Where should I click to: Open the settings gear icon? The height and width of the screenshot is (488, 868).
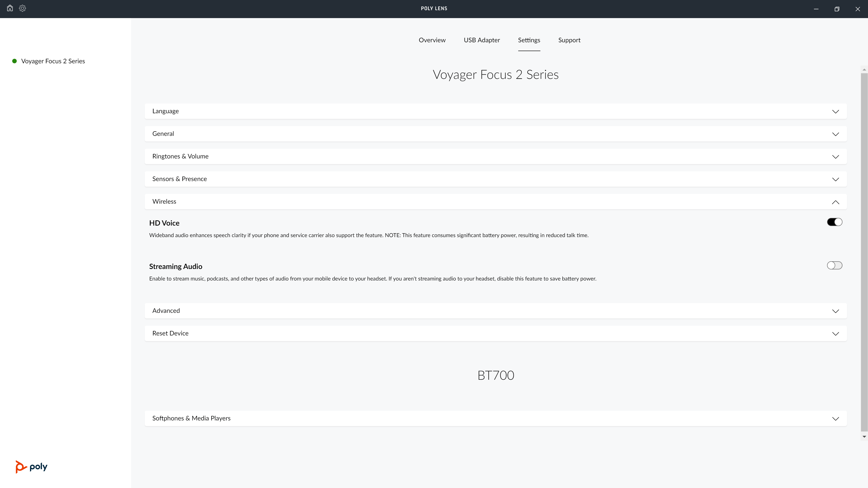(x=23, y=8)
